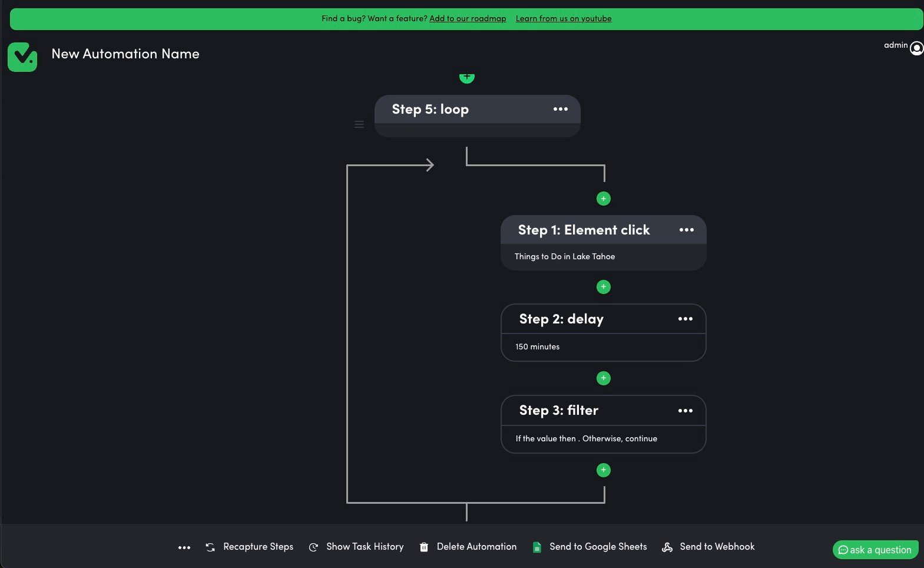Click the green checkmark app logo
The height and width of the screenshot is (568, 924).
click(22, 57)
